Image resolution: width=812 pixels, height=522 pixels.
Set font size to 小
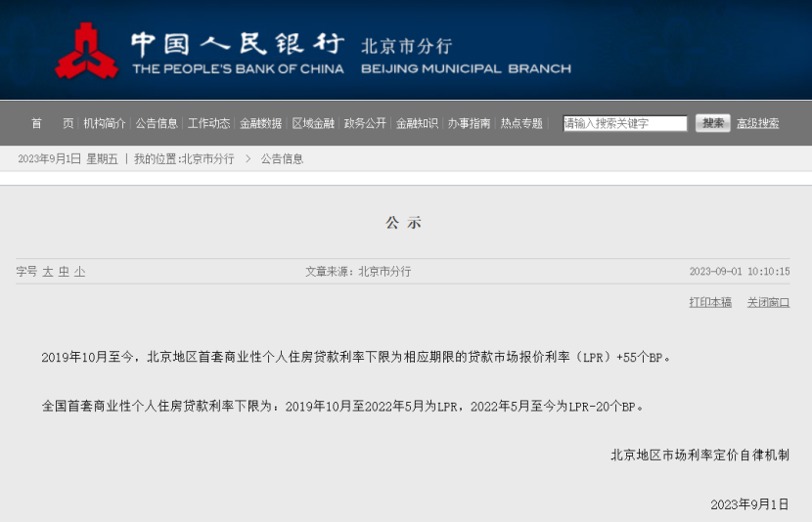coord(80,272)
